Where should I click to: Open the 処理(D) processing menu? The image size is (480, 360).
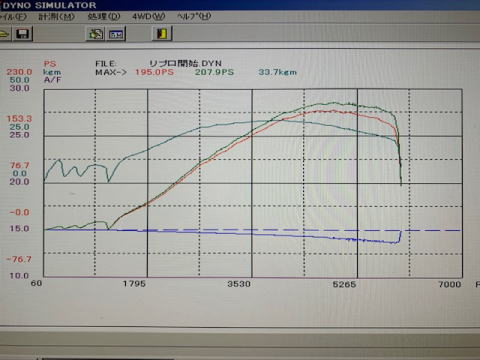pos(104,17)
